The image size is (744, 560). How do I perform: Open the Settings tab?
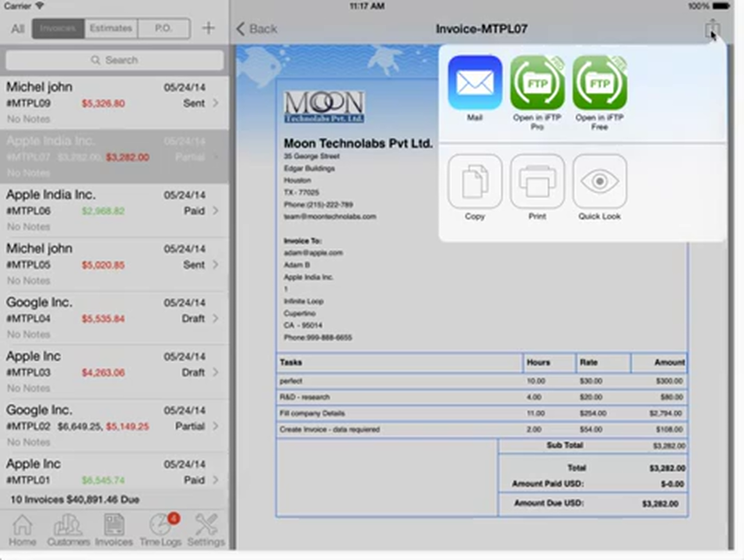click(206, 530)
